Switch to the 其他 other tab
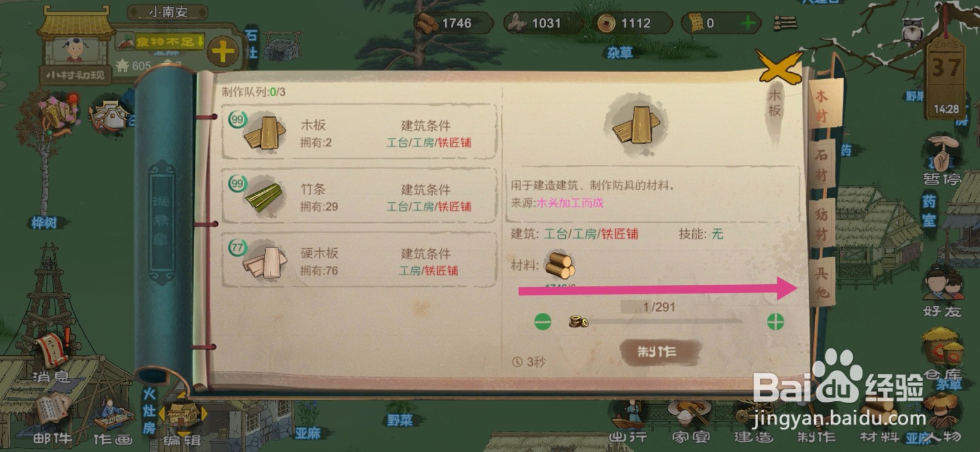 [x=822, y=282]
